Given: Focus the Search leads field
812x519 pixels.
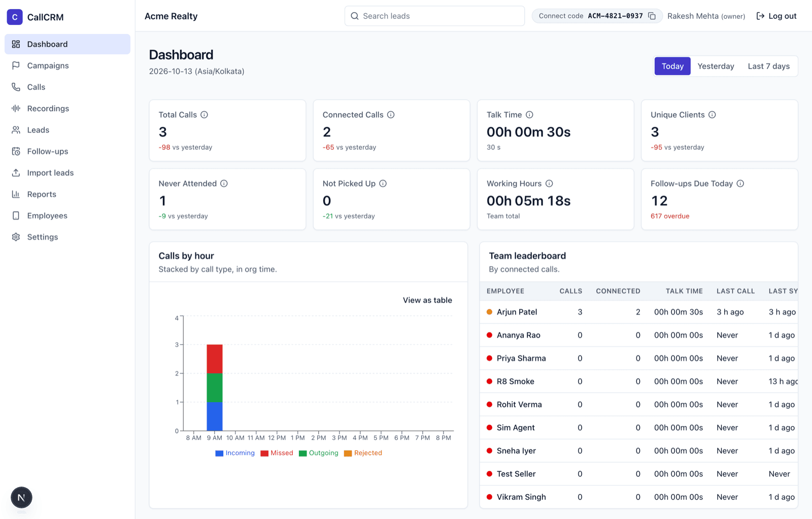Looking at the screenshot, I should tap(434, 16).
